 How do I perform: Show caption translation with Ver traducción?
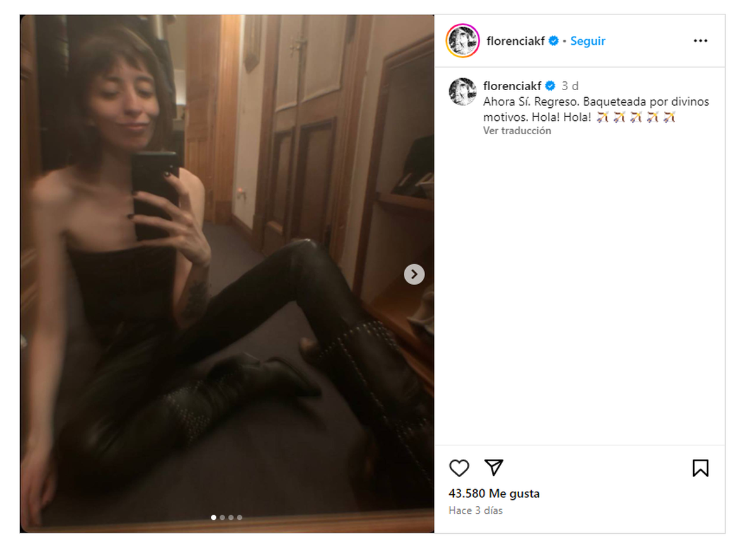[517, 130]
